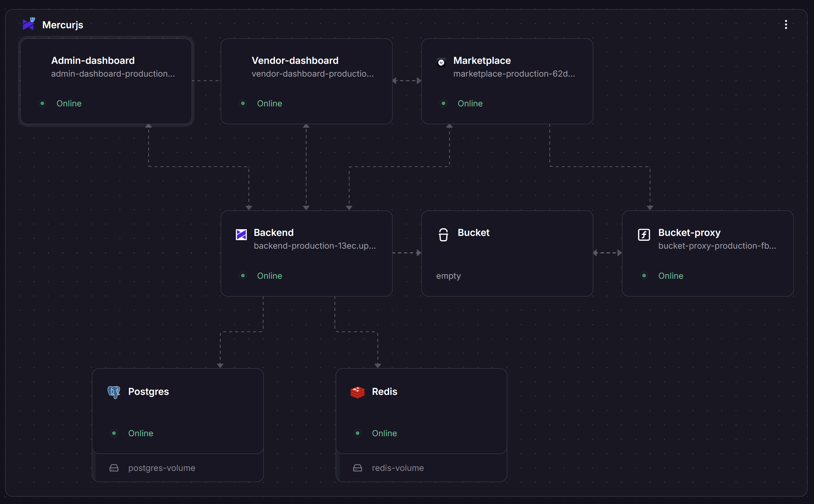
Task: Click the Mercurjs logo icon
Action: 29,24
